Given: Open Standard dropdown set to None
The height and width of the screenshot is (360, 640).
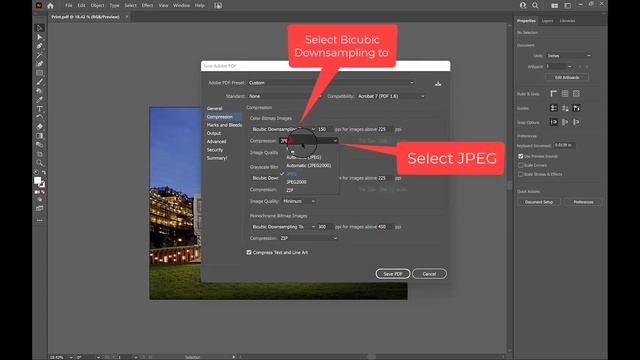Looking at the screenshot, I should click(x=284, y=96).
